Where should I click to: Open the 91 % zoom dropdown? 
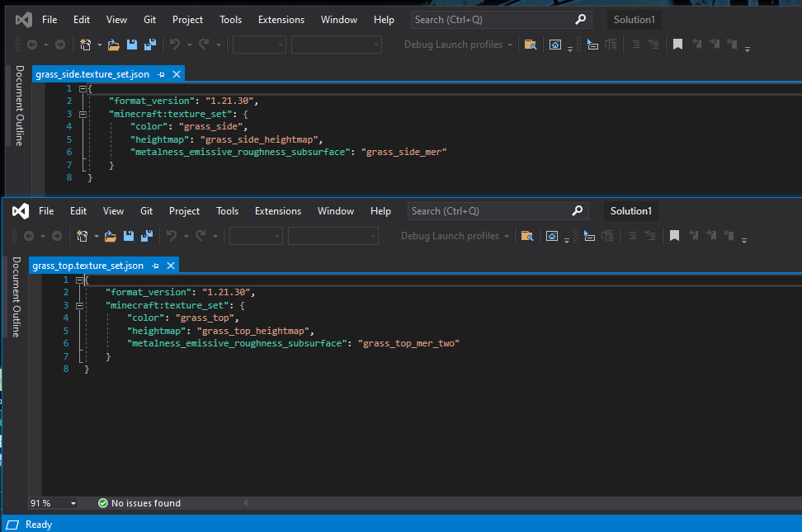(x=73, y=503)
